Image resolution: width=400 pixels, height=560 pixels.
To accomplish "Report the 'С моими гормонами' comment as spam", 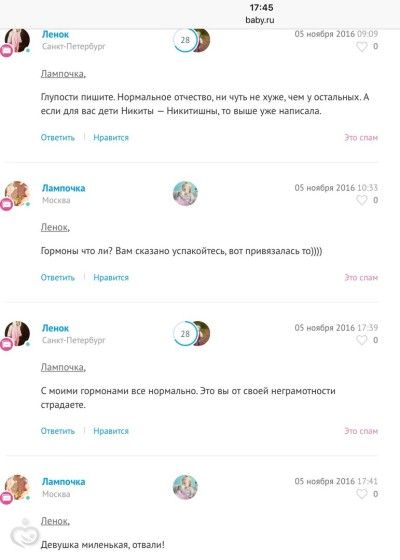I will 361,431.
